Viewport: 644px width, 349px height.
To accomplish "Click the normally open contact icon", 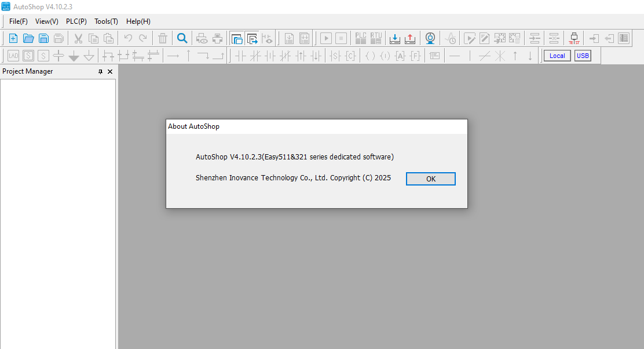I will pyautogui.click(x=240, y=56).
